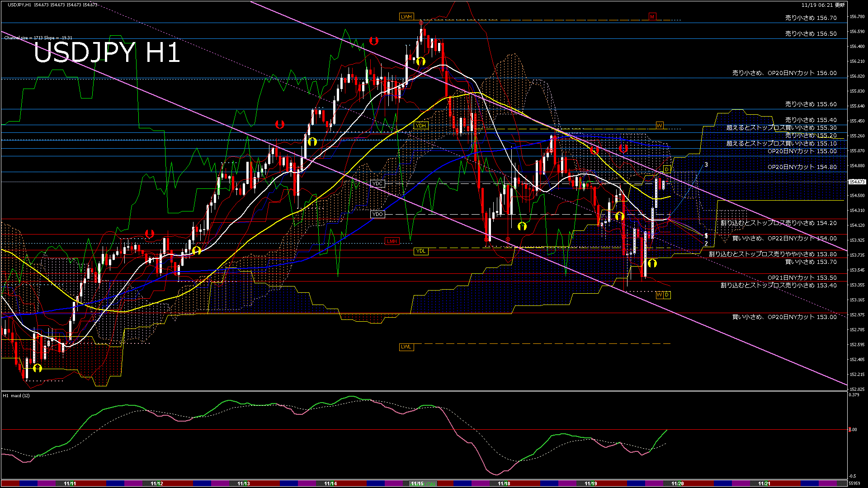Viewport: 868px width, 488px height.
Task: Click the 11/20 date on time axis
Action: point(677,483)
